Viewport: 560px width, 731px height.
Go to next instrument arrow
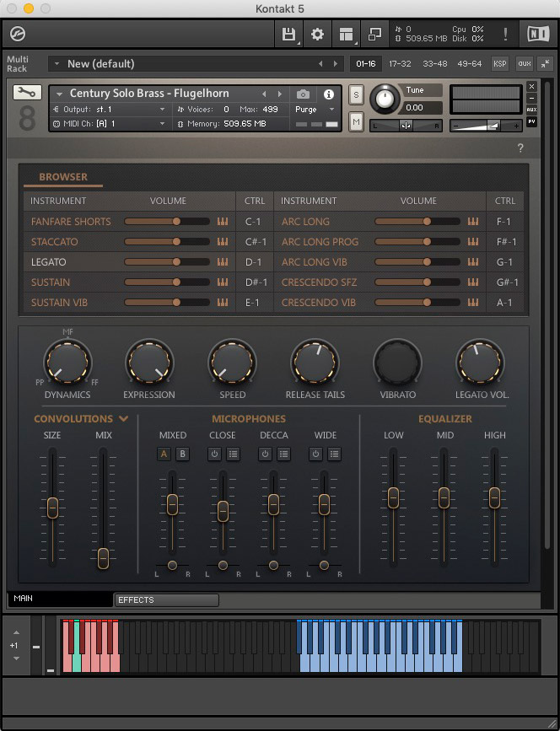(x=280, y=94)
